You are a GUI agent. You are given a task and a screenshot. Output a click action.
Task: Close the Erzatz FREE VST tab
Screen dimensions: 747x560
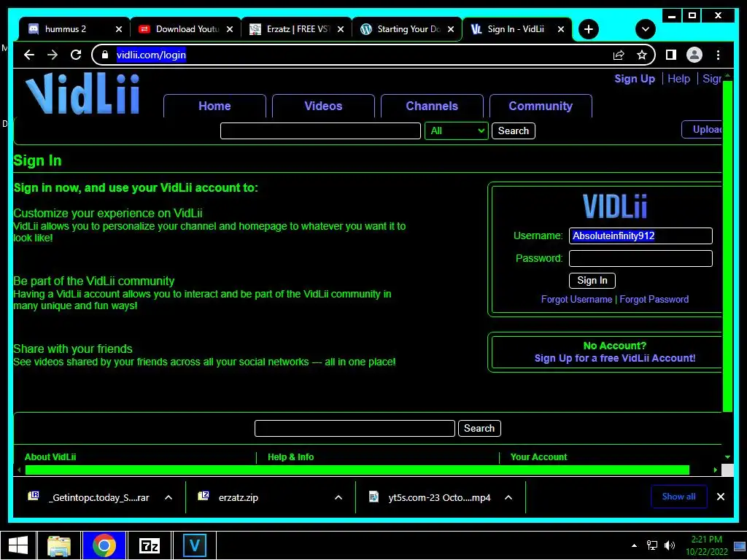(340, 29)
